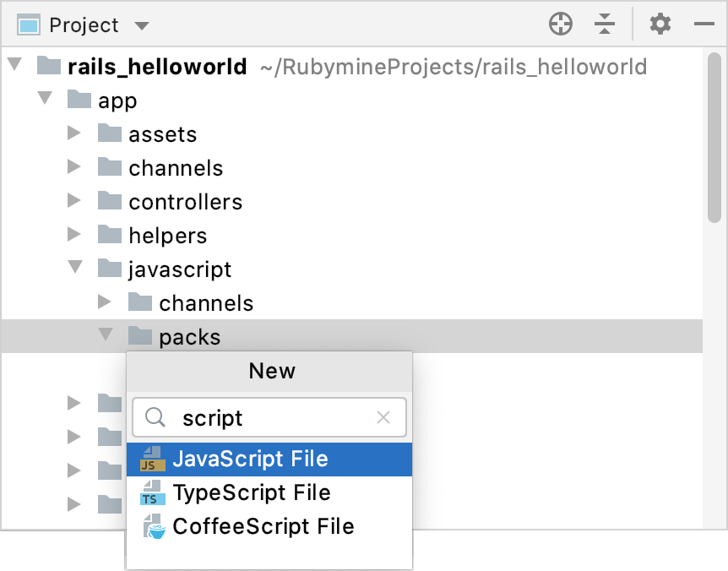Expand the assets folder

click(x=74, y=133)
